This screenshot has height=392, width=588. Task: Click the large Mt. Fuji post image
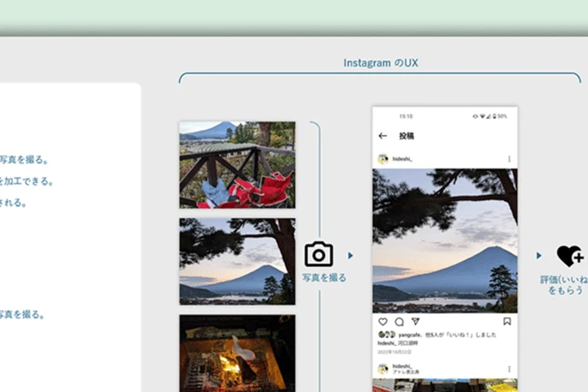(445, 241)
